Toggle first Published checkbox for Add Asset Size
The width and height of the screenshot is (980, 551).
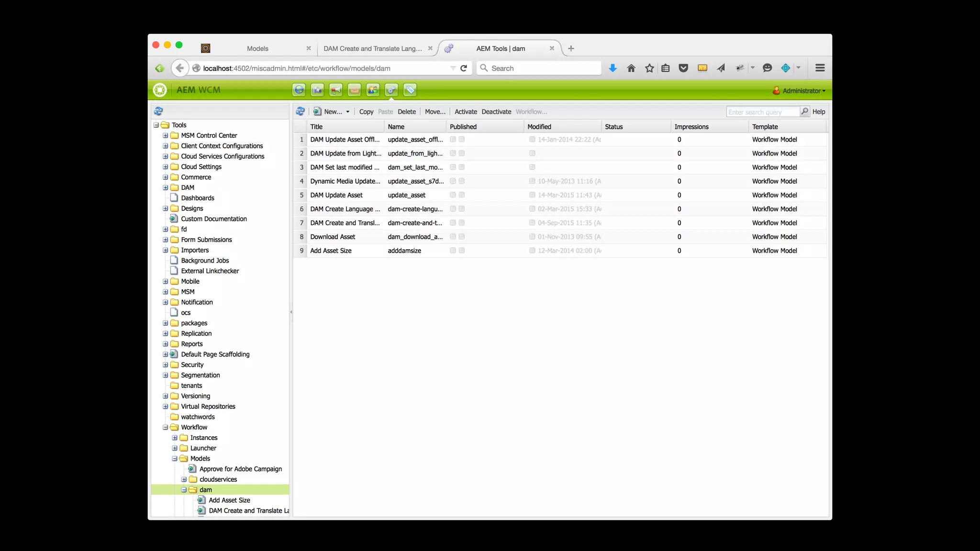[x=453, y=251]
